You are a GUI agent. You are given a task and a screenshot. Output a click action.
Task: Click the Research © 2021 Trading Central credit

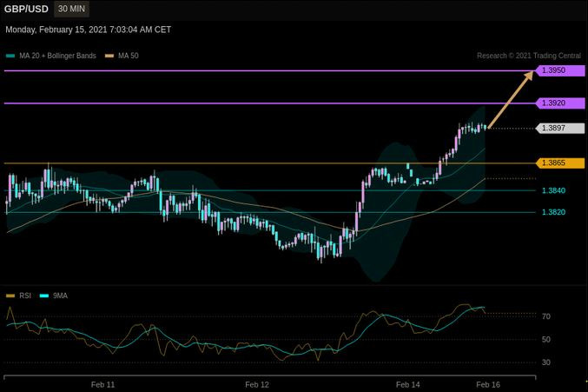coord(529,56)
